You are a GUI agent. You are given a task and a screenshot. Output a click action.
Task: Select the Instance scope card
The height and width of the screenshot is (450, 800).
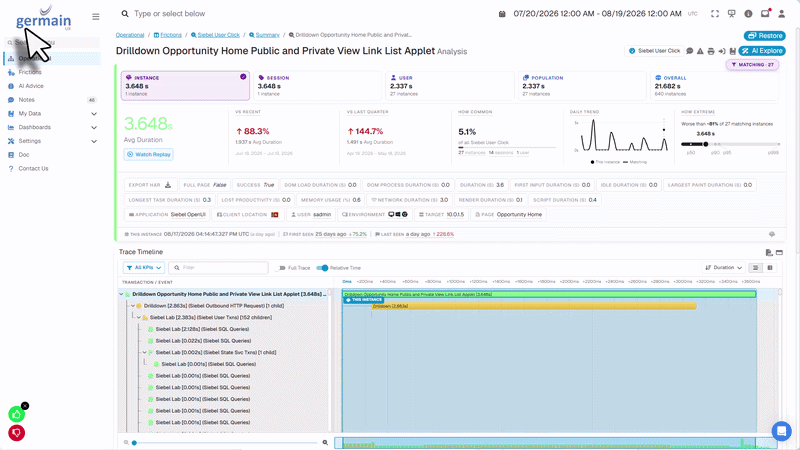(185, 86)
